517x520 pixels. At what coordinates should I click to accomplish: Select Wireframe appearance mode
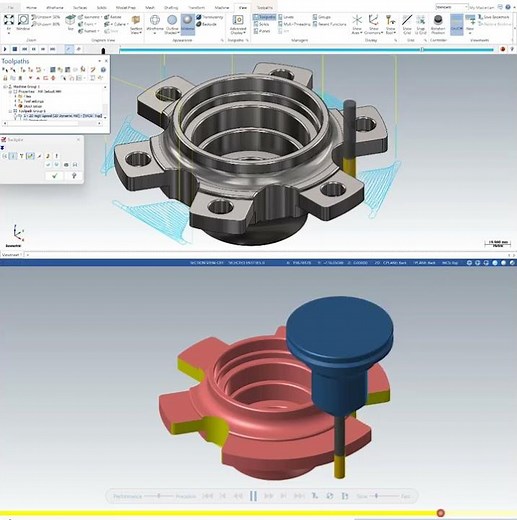coord(155,24)
